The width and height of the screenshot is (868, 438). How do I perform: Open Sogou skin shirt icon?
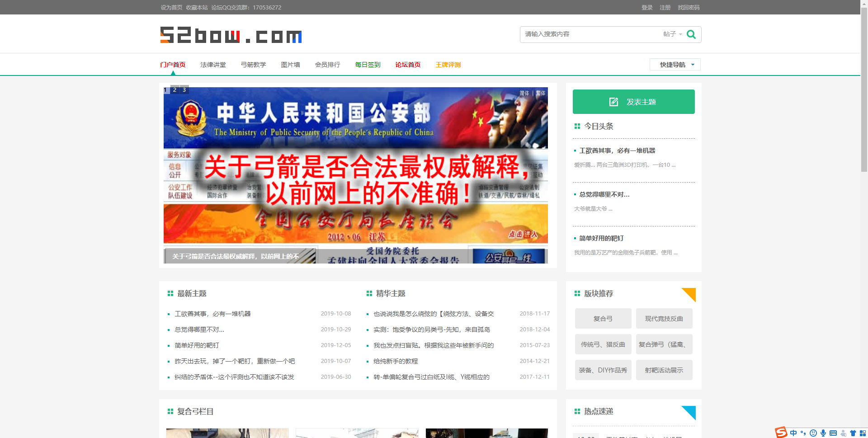coord(853,433)
